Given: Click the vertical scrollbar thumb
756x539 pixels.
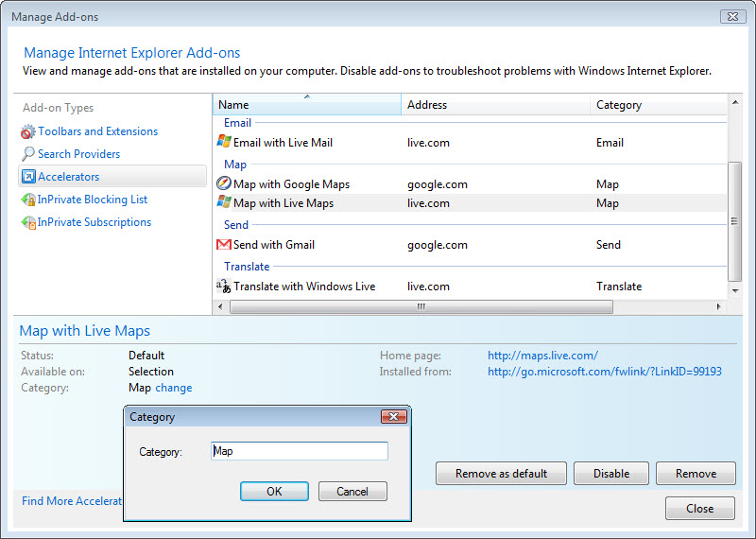Looking at the screenshot, I should tap(735, 221).
